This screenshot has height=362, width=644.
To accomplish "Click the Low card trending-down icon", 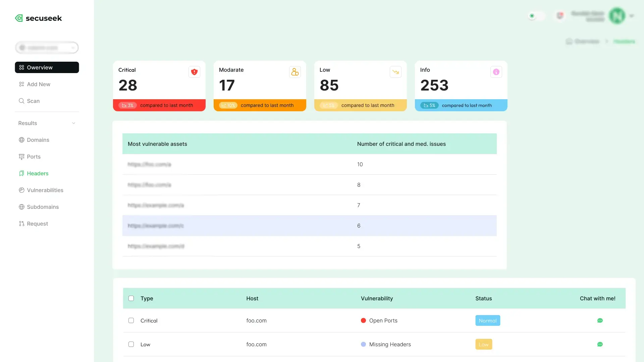I will coord(395,72).
